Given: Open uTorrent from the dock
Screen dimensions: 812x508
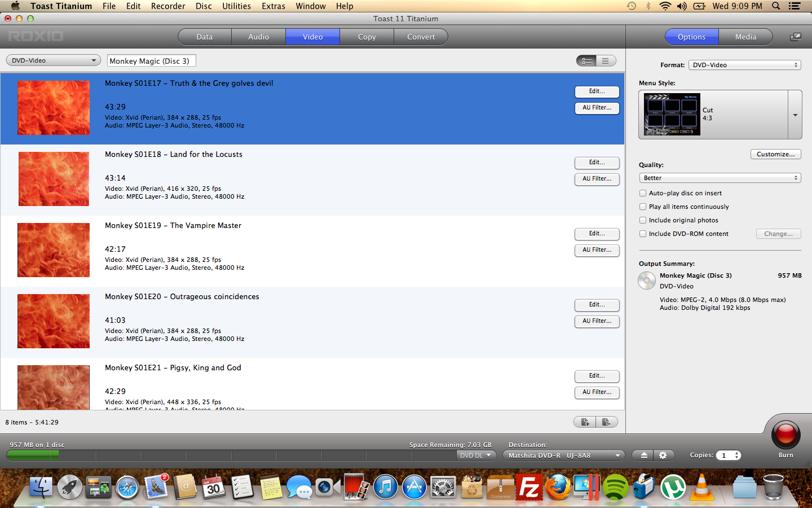Looking at the screenshot, I should (x=673, y=487).
